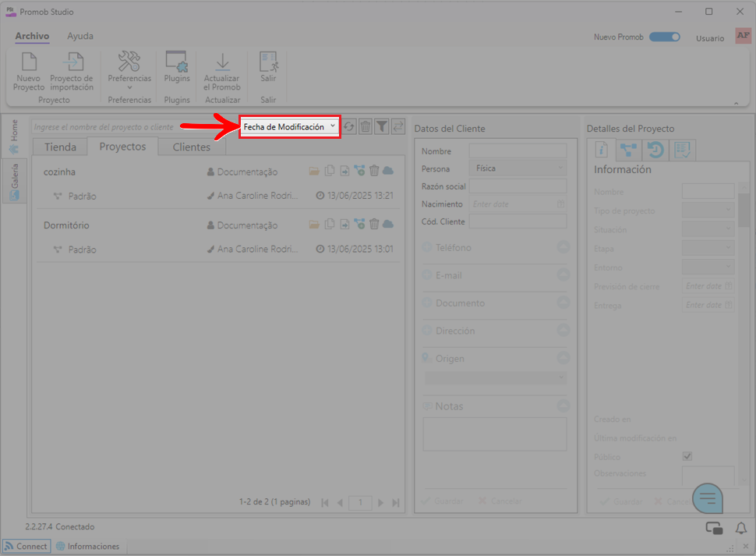Open the environments tree tab icon
The width and height of the screenshot is (756, 556).
(628, 150)
